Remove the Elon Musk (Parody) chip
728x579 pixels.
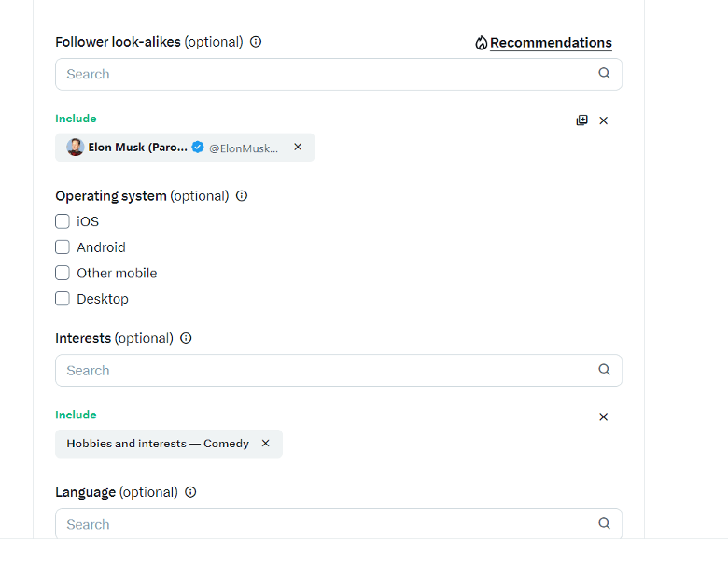pyautogui.click(x=298, y=147)
